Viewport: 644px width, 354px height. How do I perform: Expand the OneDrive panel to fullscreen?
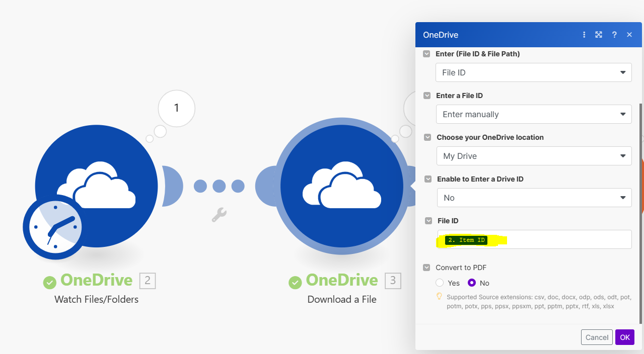[x=599, y=34]
